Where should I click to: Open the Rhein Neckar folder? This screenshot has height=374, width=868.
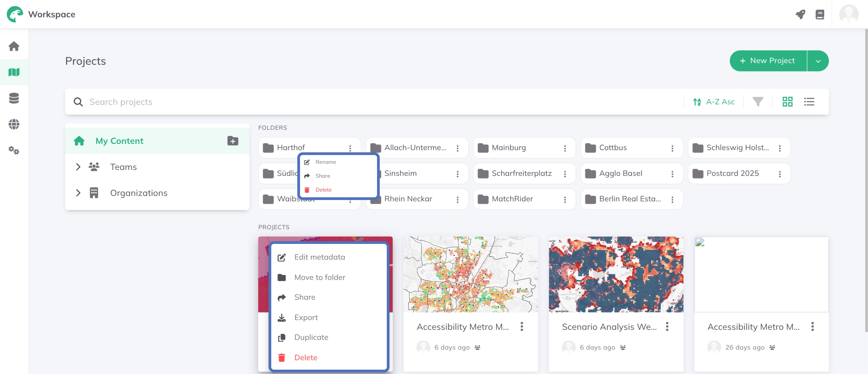click(x=418, y=199)
